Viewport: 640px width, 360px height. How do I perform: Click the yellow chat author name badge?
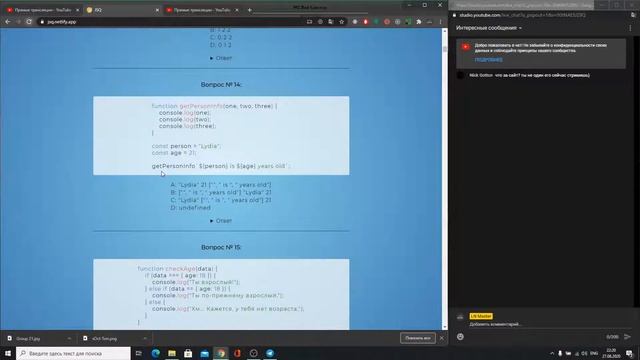click(481, 316)
